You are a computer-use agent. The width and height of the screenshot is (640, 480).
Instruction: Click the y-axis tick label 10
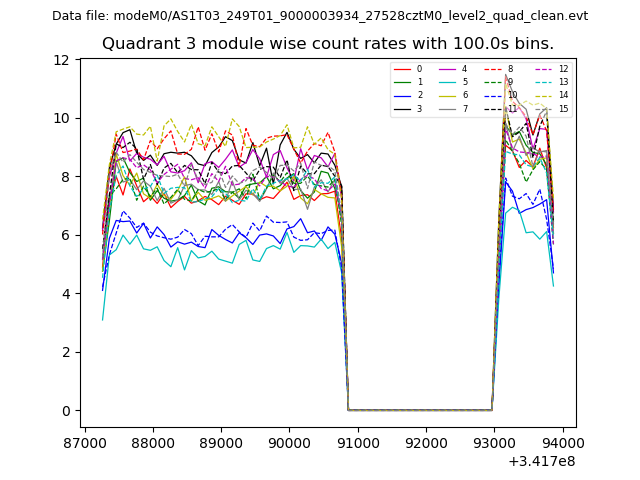tap(61, 118)
